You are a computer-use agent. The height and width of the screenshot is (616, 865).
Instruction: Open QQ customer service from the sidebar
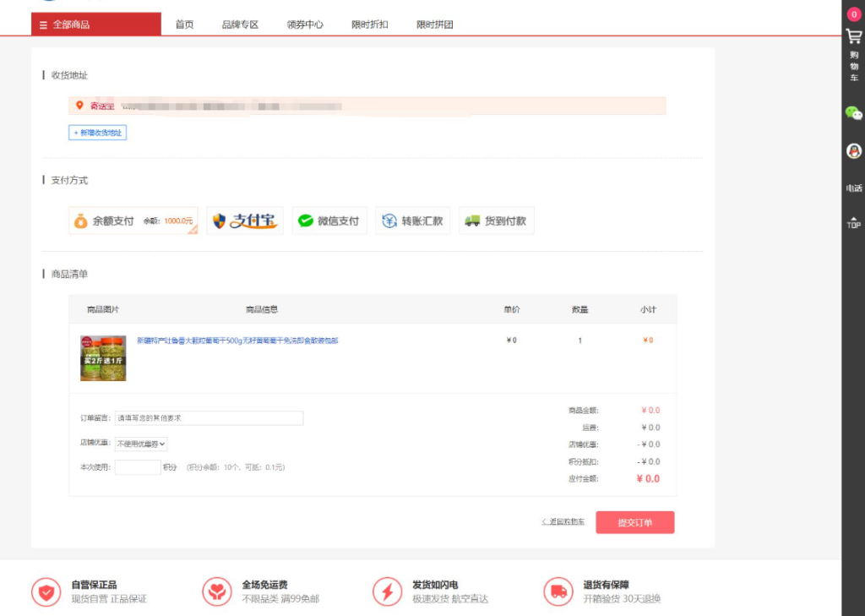(853, 150)
